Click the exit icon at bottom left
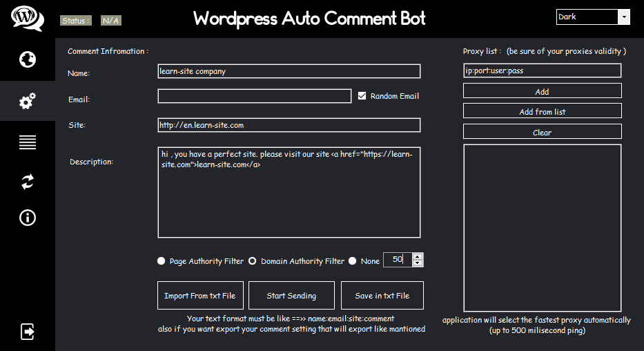 (28, 332)
